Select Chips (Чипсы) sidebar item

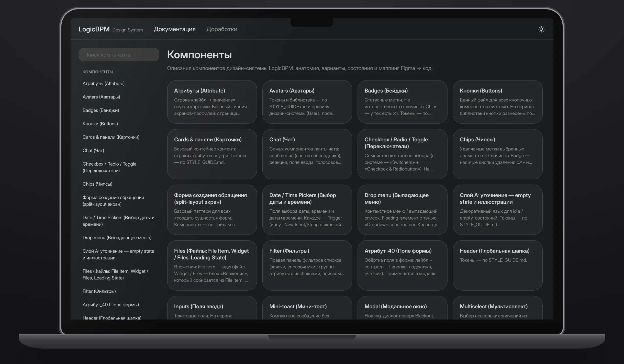(x=97, y=184)
